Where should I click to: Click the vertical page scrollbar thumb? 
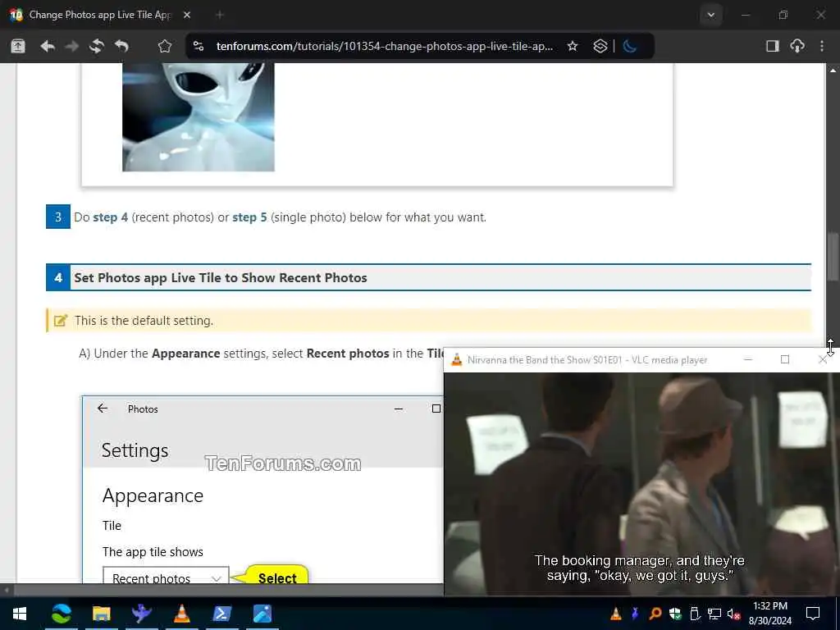point(833,256)
